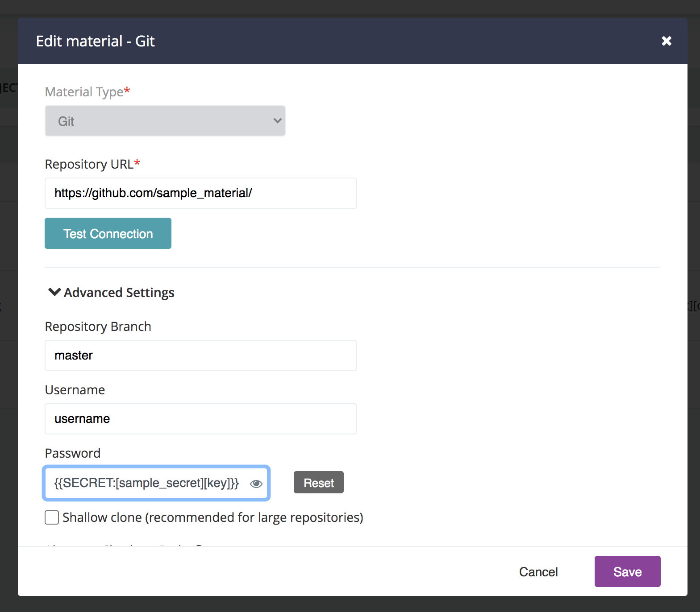Click the Username label text
This screenshot has width=700, height=612.
[x=75, y=390]
